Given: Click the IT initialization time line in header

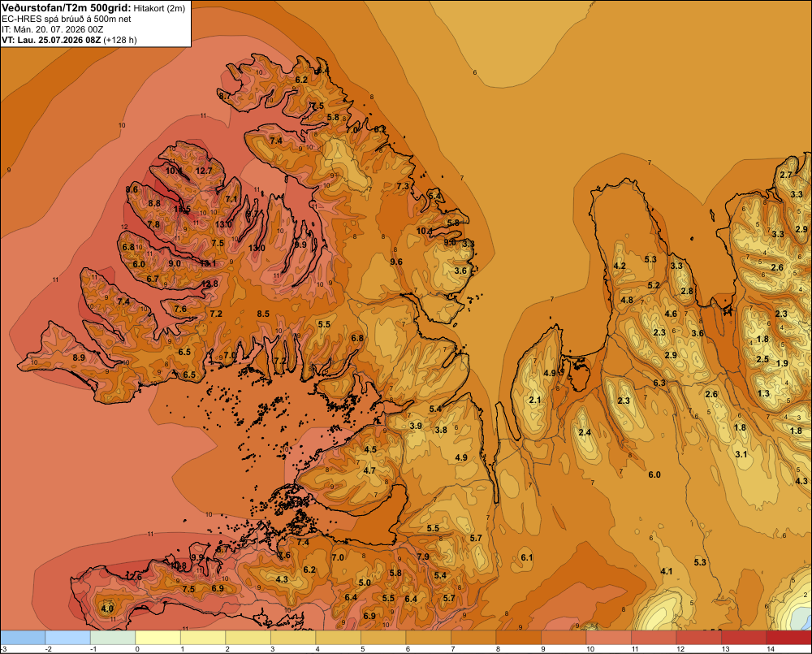Looking at the screenshot, I should (52, 29).
